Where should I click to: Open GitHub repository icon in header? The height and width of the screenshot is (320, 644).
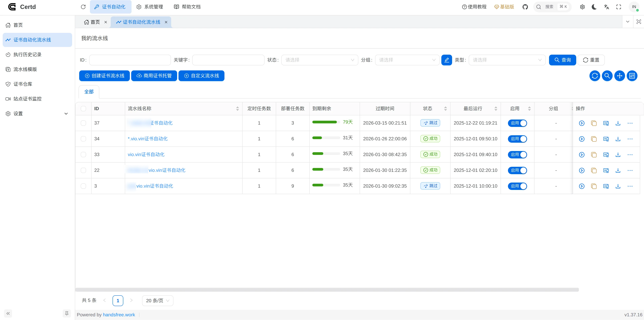(525, 7)
